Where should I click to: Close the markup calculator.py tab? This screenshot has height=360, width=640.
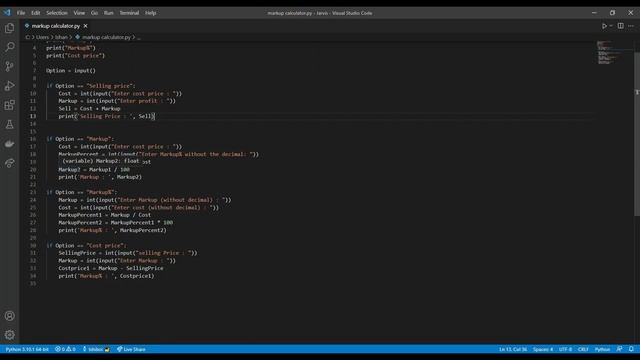[85, 26]
